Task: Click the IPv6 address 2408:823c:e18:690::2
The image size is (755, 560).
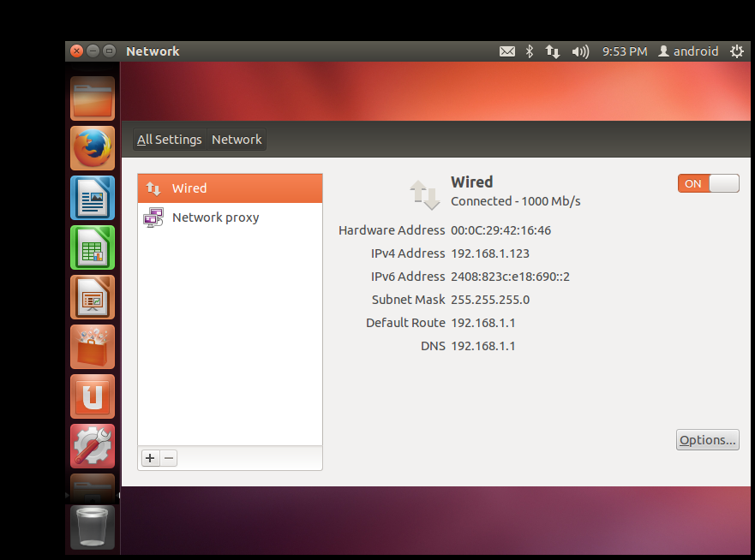Action: pos(510,277)
